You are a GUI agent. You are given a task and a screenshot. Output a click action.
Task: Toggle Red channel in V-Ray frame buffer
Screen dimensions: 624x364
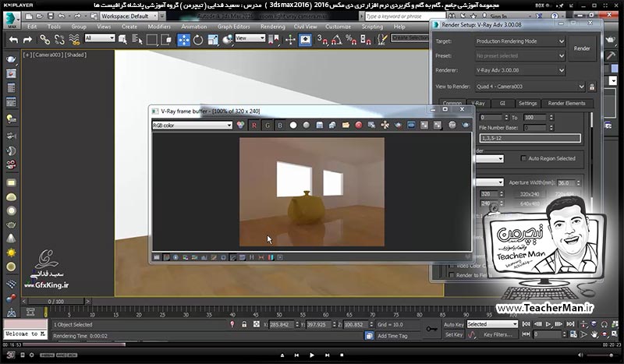click(254, 125)
